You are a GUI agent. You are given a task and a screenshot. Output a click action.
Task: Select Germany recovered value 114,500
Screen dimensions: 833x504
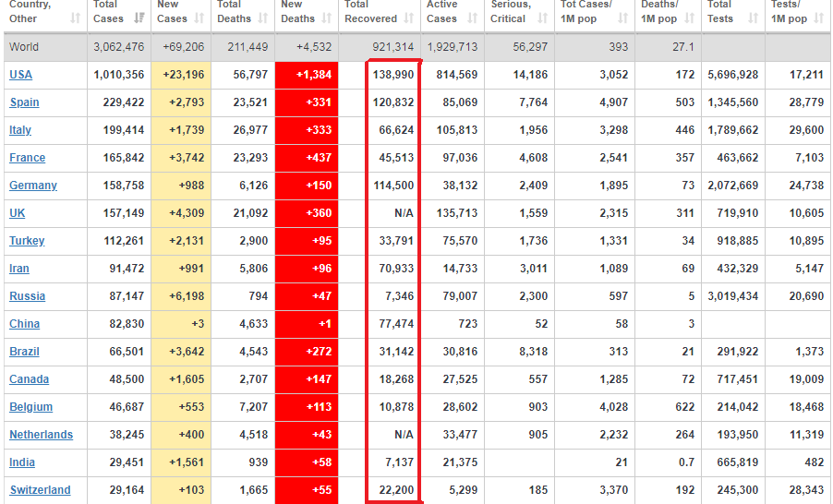(x=393, y=186)
